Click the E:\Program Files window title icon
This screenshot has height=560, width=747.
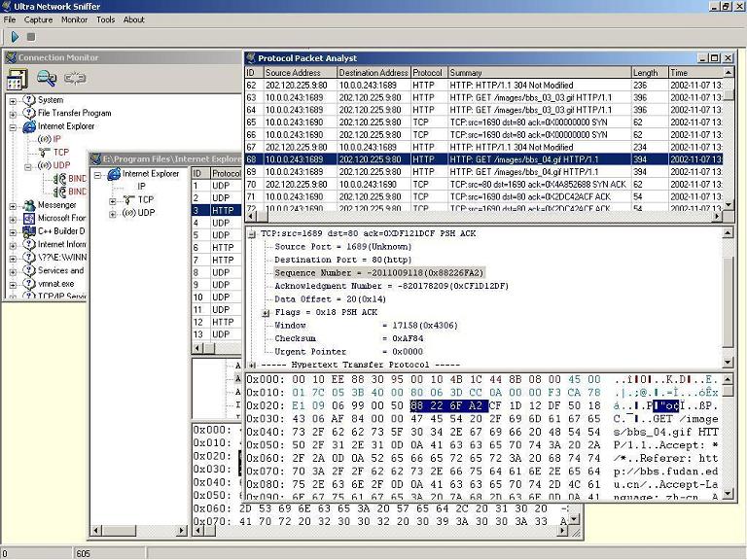click(95, 158)
